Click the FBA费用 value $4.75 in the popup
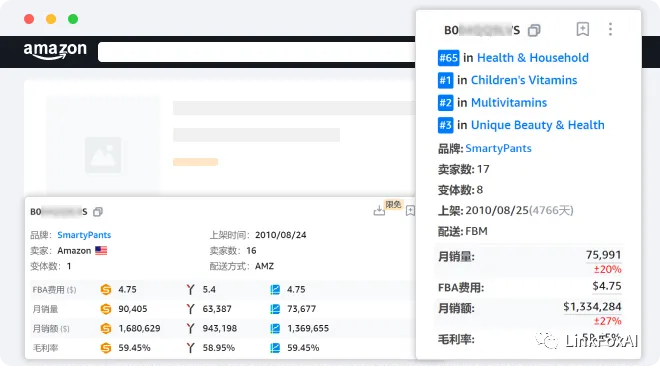This screenshot has width=660, height=368. 607,286
